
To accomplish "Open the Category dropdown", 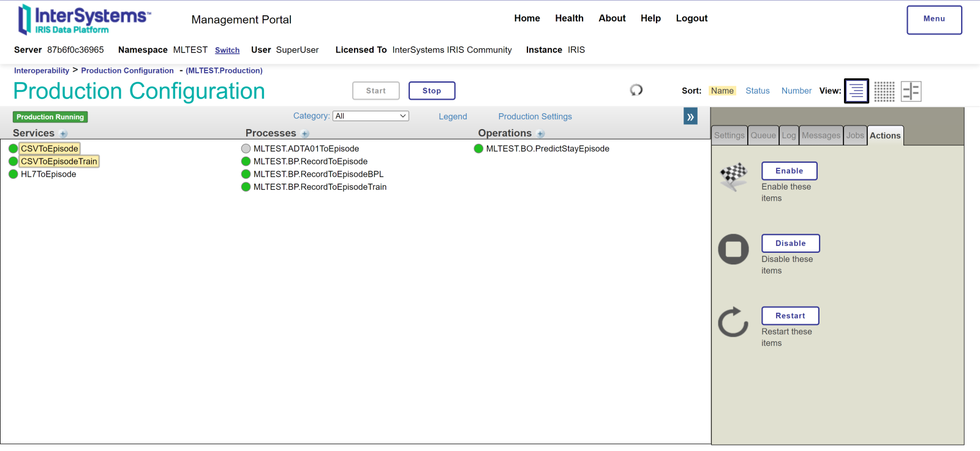I will tap(371, 116).
